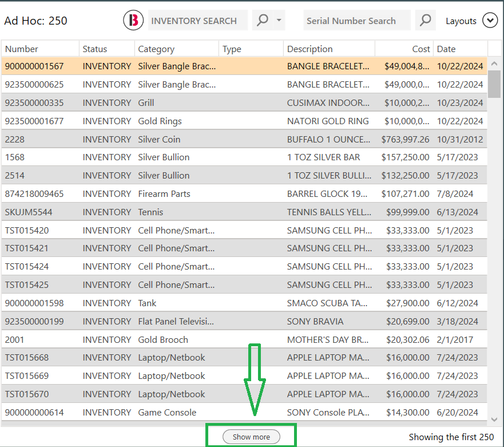
Task: Click the date 2/1/2017
Action: click(455, 339)
